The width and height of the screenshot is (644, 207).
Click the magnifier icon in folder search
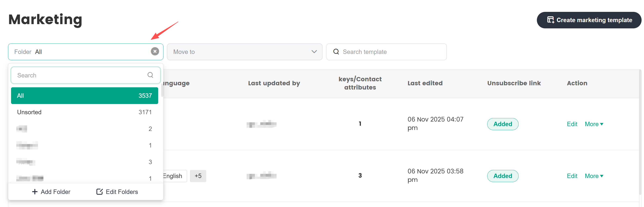[150, 75]
